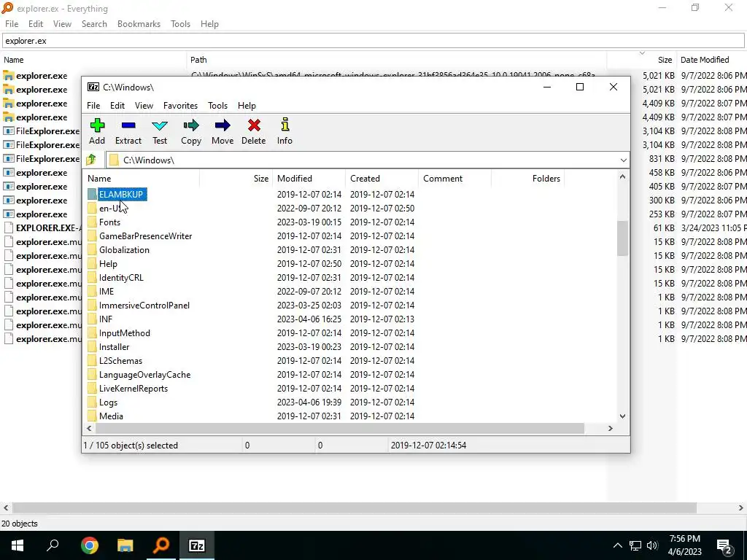Sort Everything results by Path column
This screenshot has width=747, height=560.
coord(396,60)
